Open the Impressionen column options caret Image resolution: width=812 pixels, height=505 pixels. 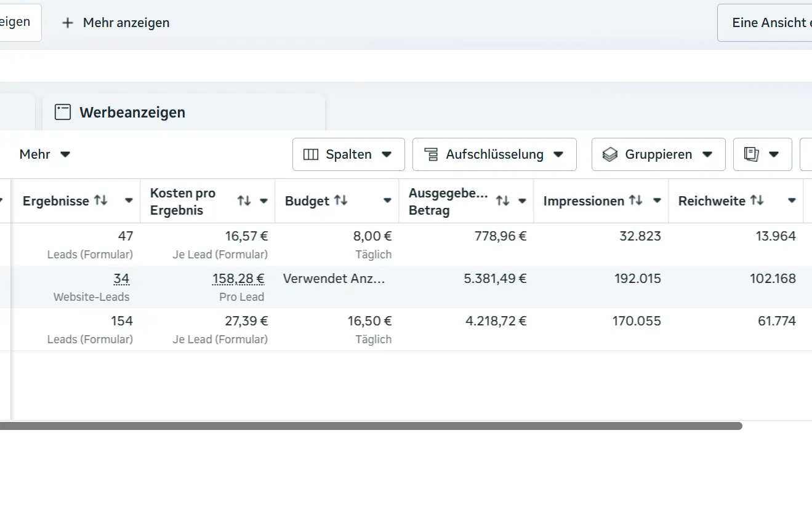click(657, 201)
